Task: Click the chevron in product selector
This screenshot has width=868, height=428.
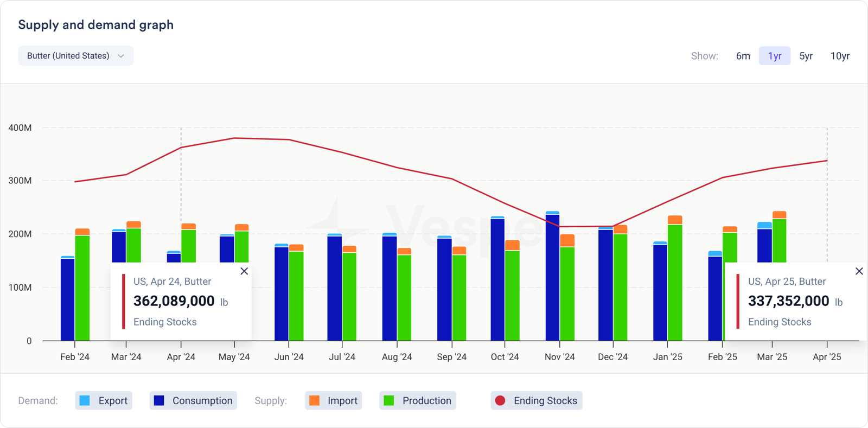Action: pyautogui.click(x=121, y=56)
